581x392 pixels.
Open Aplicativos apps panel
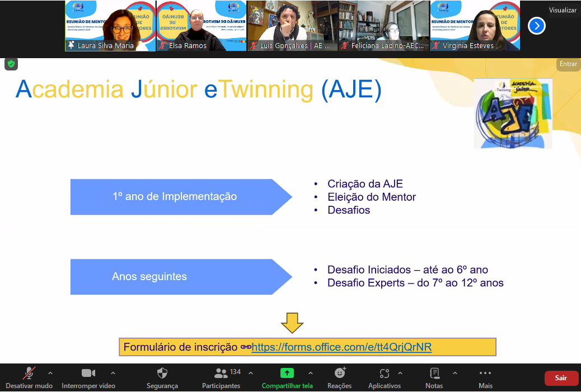click(384, 378)
